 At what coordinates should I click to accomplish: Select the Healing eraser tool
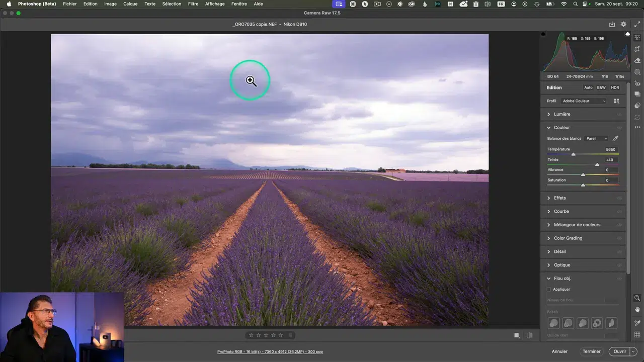click(x=637, y=60)
